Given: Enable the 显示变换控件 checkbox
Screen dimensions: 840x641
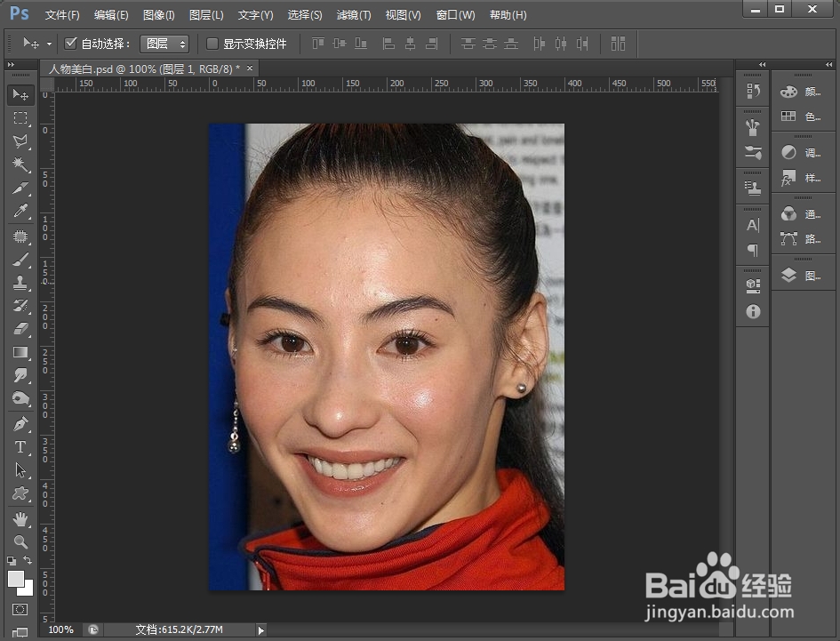Looking at the screenshot, I should pyautogui.click(x=212, y=44).
